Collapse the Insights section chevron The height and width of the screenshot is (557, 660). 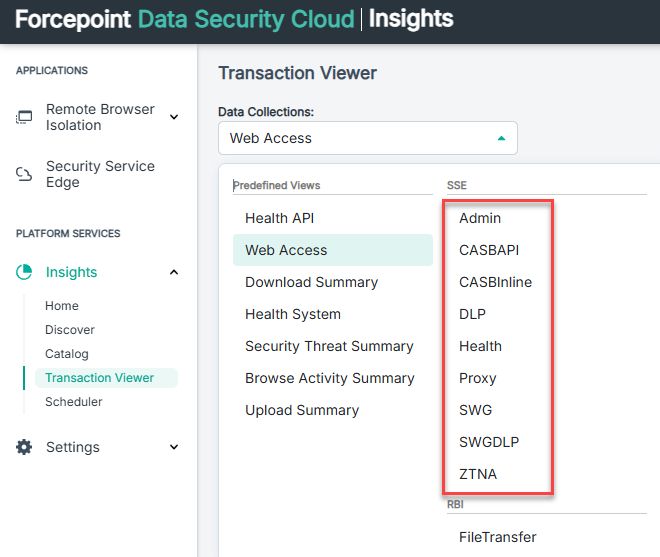(x=174, y=272)
